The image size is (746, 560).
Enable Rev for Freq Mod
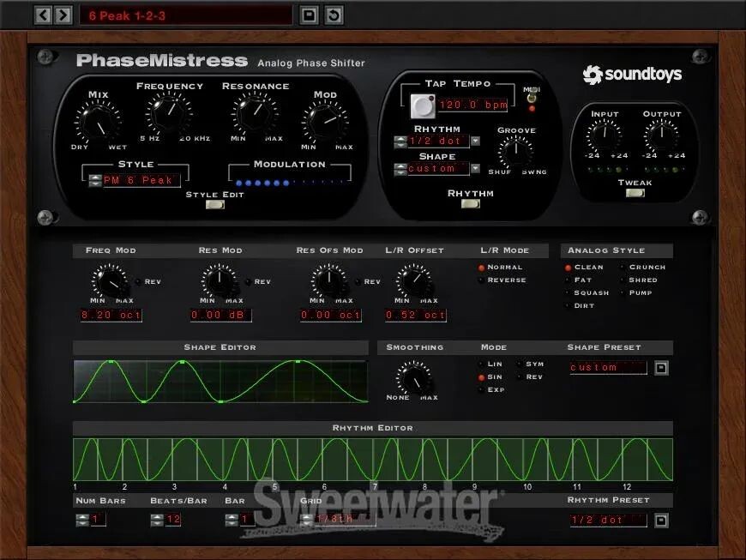click(138, 281)
